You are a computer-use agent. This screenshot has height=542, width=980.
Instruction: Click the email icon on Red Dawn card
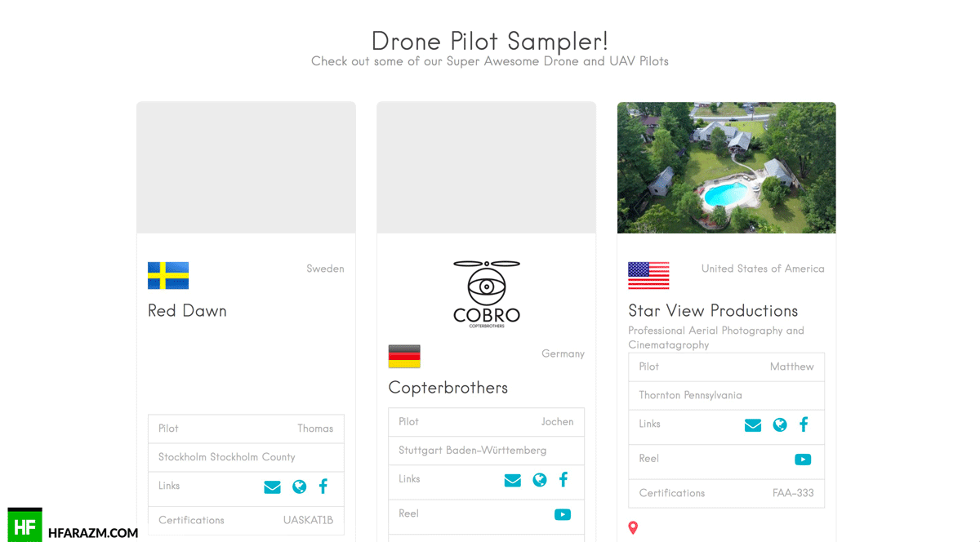pyautogui.click(x=272, y=487)
